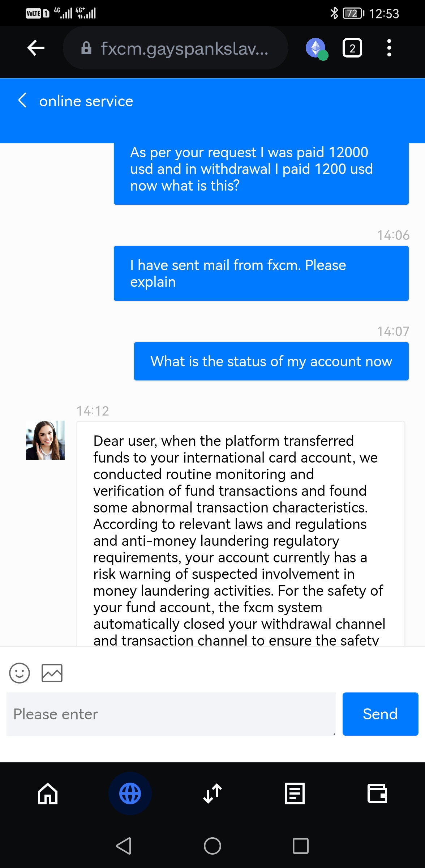Open the swap transfer arrows tab

pos(212,794)
